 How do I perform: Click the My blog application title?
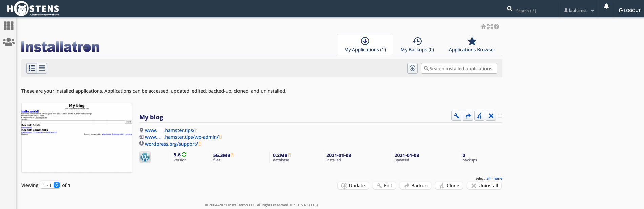(x=151, y=117)
